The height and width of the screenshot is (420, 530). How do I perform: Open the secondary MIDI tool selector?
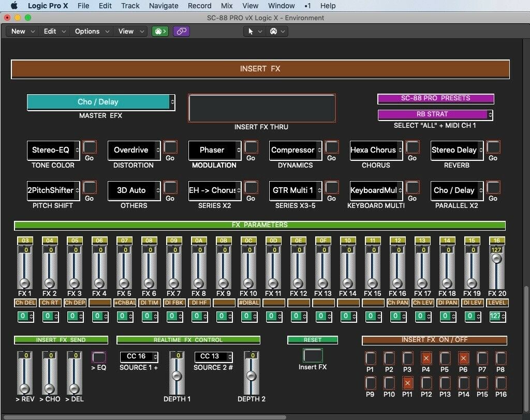(x=276, y=31)
